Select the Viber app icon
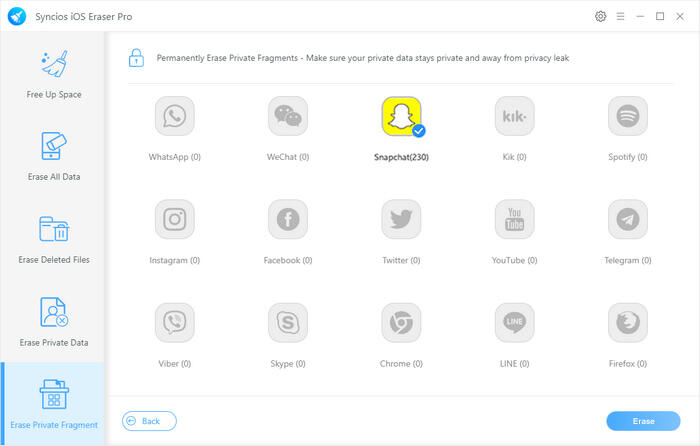The height and width of the screenshot is (446, 700). [175, 323]
